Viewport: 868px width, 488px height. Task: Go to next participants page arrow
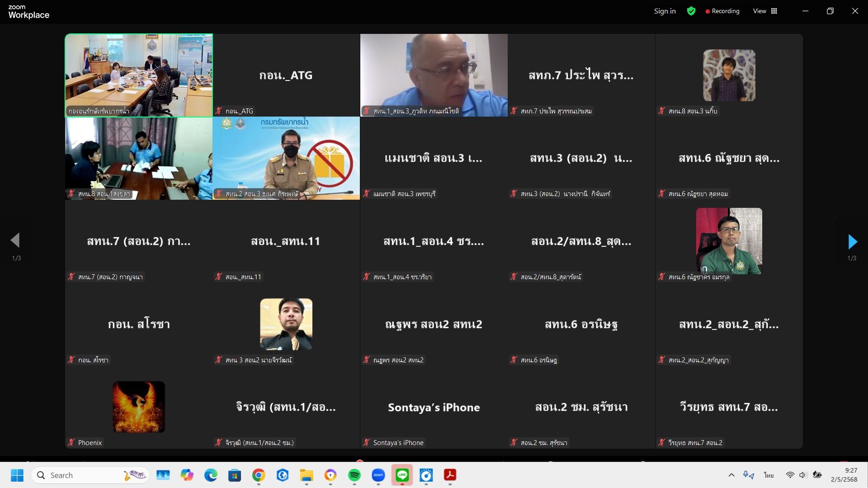tap(852, 242)
